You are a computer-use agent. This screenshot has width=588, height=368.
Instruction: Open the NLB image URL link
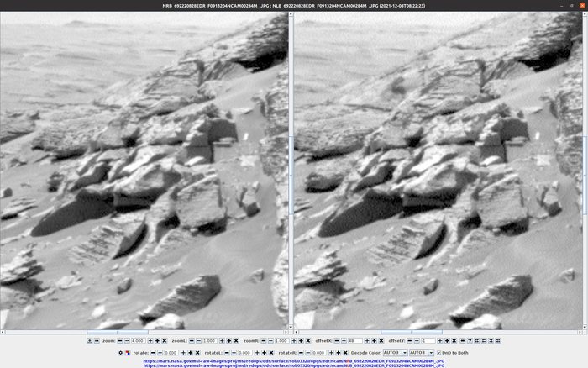294,365
